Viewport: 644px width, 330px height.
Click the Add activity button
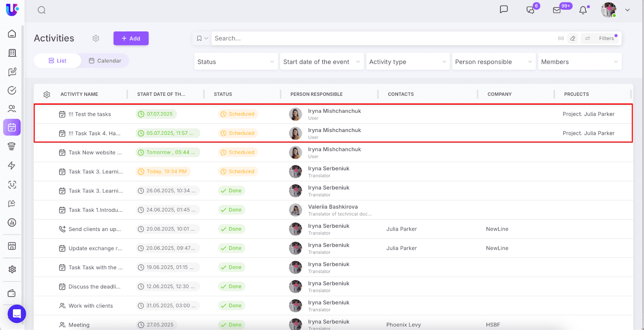[x=131, y=38]
